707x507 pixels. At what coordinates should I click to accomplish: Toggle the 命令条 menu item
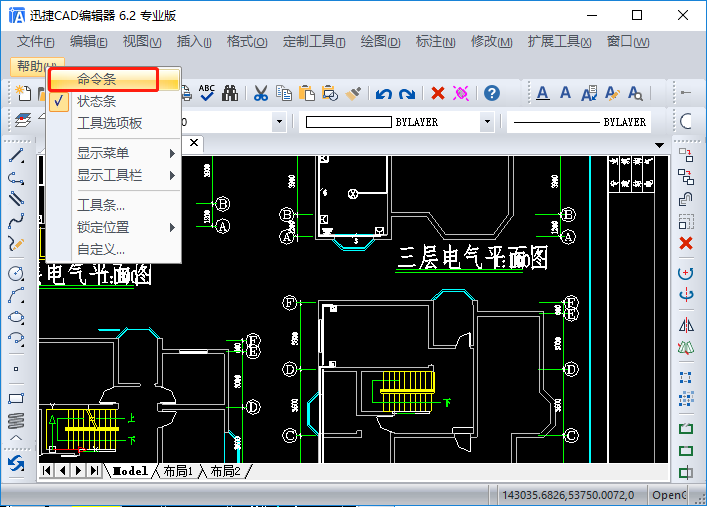pyautogui.click(x=115, y=79)
